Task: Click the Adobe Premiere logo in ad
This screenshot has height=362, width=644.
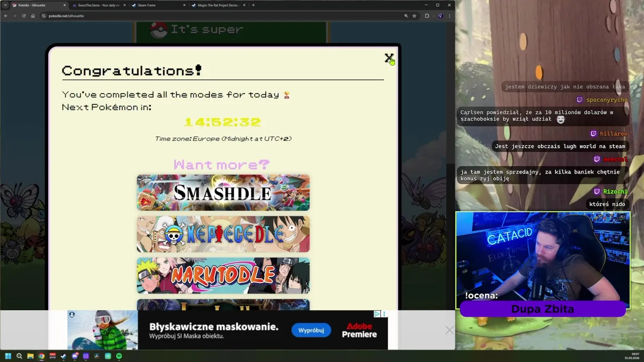Action: (359, 330)
